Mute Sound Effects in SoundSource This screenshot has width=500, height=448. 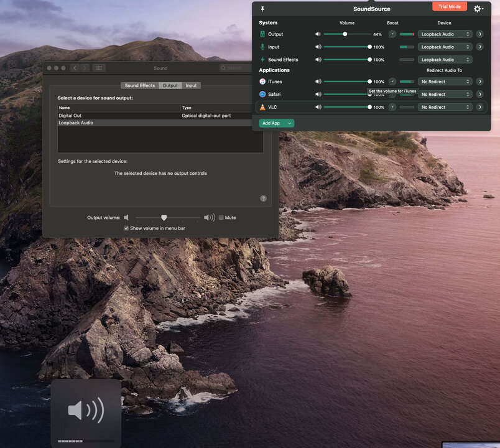pyautogui.click(x=318, y=60)
